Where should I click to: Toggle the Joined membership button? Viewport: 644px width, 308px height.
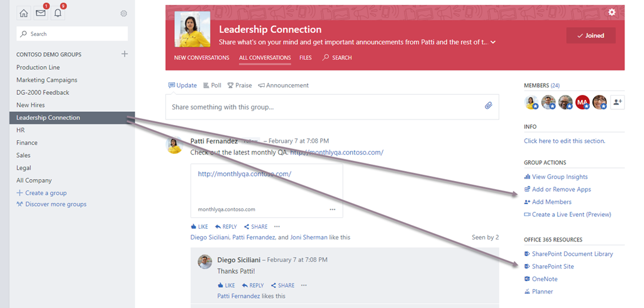591,36
